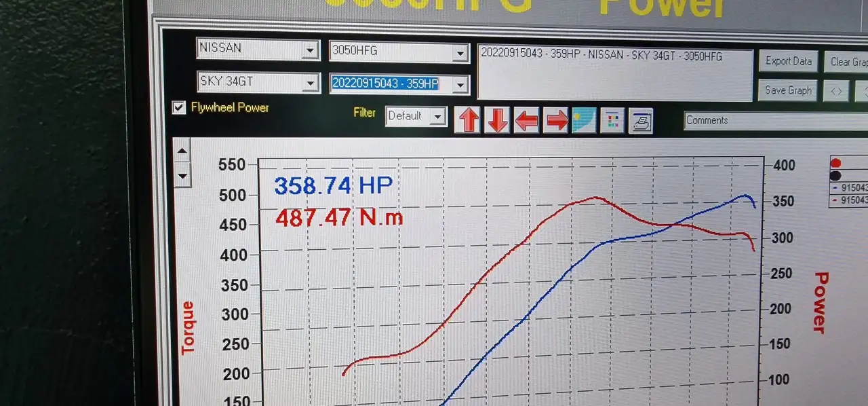Click the graph scroll up arrow

(182, 151)
